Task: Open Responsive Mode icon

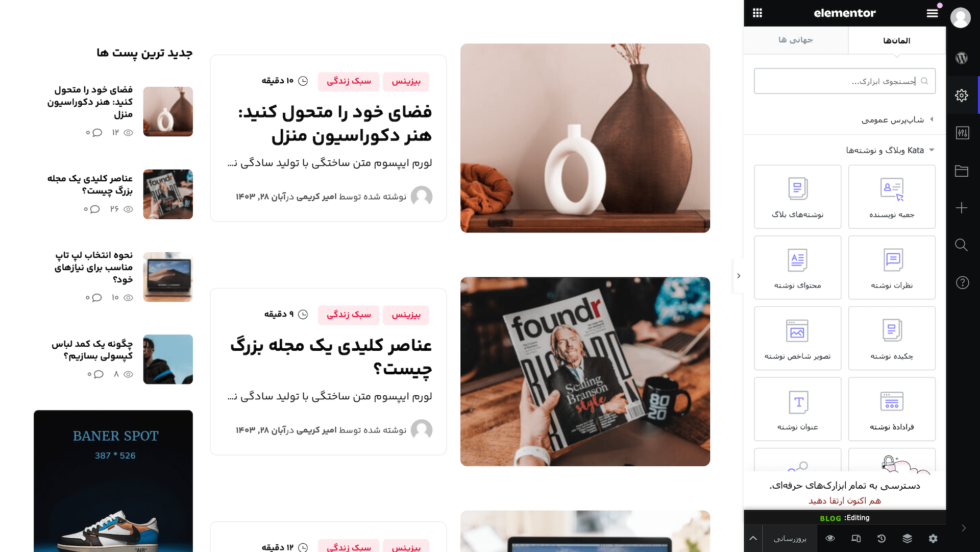Action: pos(856,538)
